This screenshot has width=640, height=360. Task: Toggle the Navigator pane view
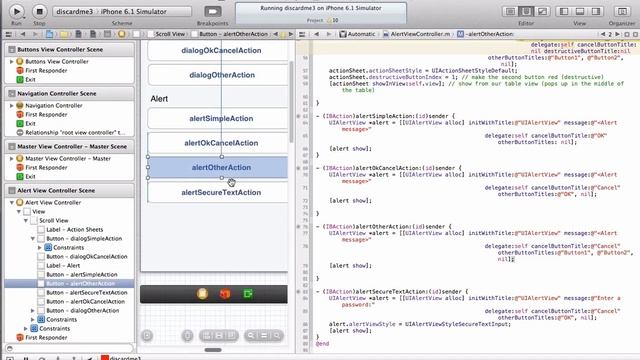tap(564, 11)
